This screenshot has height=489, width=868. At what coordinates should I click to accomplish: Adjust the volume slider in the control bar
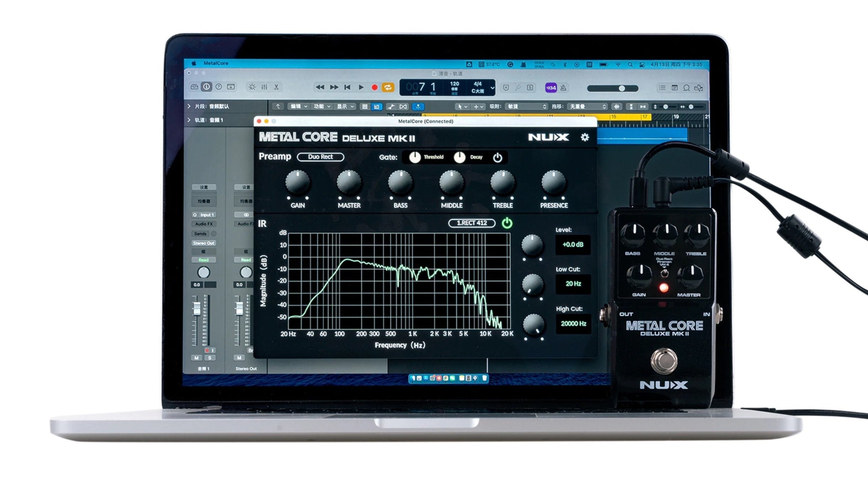(622, 88)
